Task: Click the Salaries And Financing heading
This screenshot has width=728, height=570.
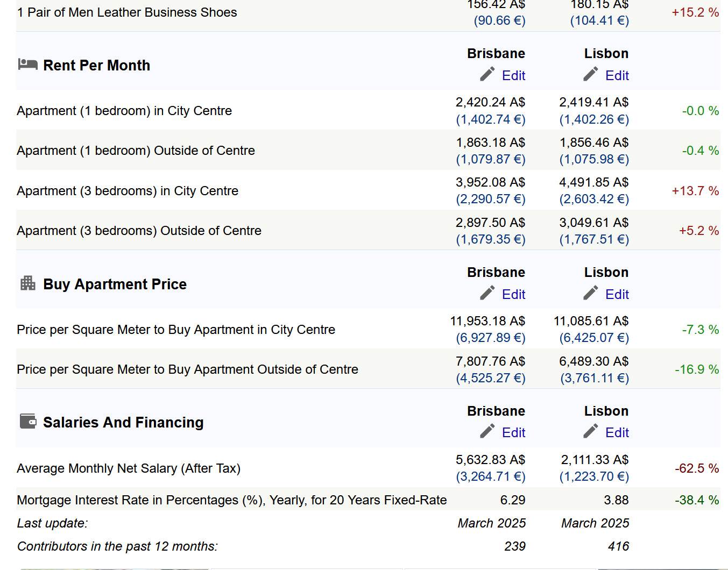Action: pyautogui.click(x=123, y=423)
